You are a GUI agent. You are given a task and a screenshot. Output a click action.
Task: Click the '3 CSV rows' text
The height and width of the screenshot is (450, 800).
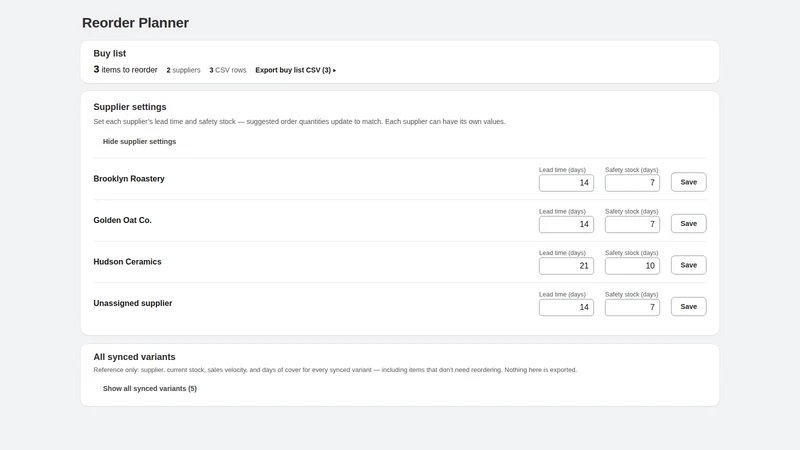click(x=228, y=70)
